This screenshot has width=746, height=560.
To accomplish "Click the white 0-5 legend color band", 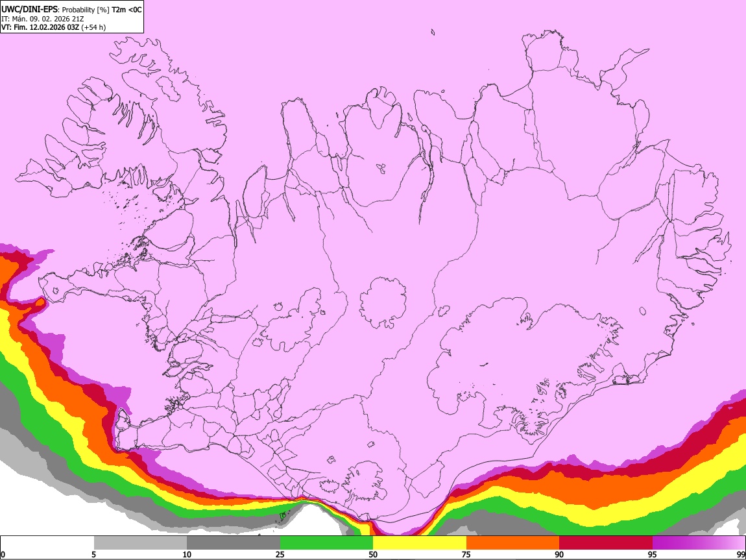I will (x=47, y=543).
